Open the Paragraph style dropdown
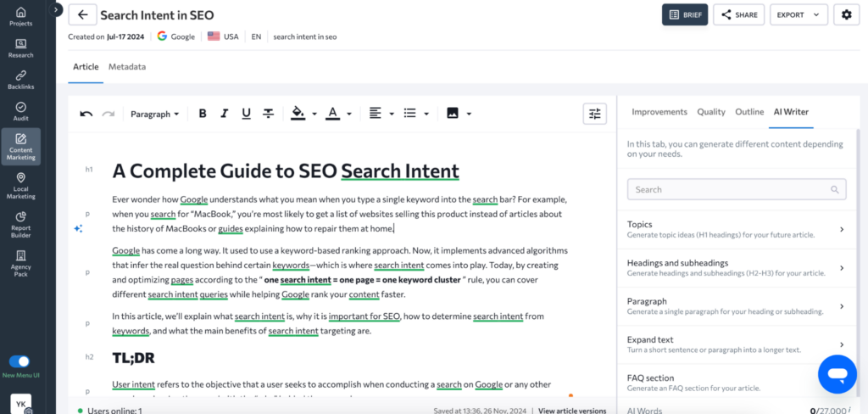Viewport: 868px width, 414px height. [x=154, y=114]
